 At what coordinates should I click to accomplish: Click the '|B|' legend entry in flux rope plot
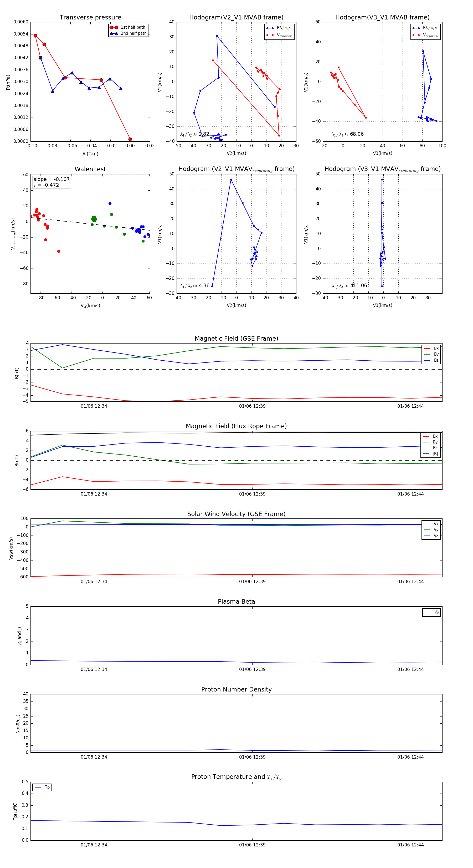click(431, 454)
